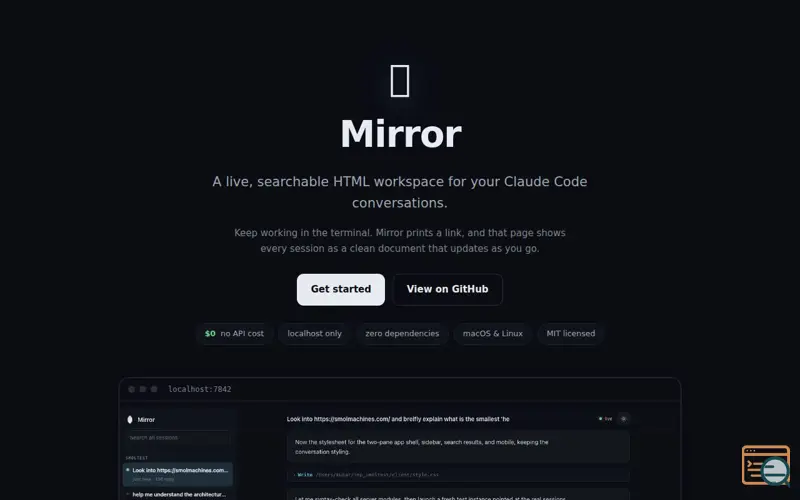Click the localhost only badge

[314, 334]
